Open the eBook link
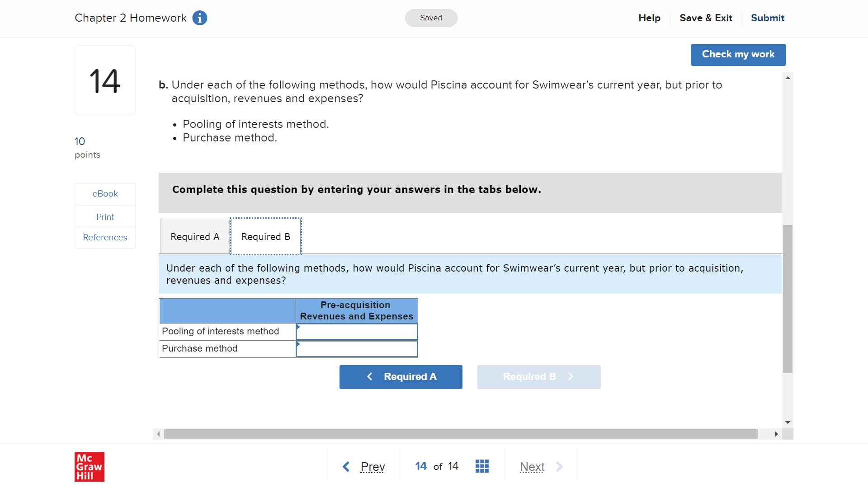868x488 pixels. pos(105,194)
